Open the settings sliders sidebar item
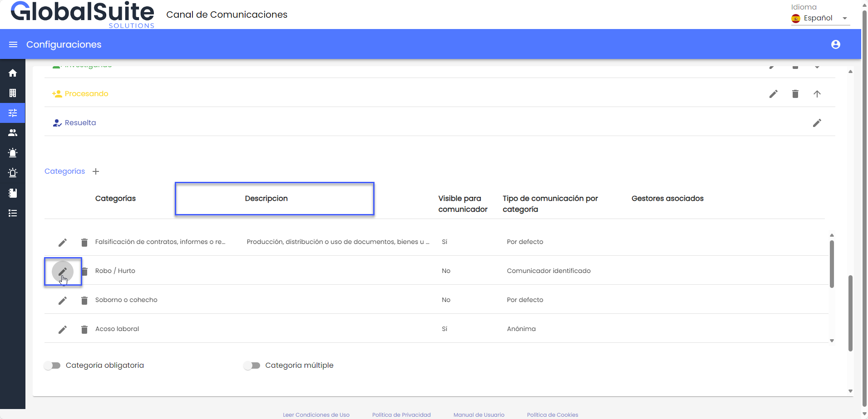Screen dimensions: 868x419 pyautogui.click(x=13, y=113)
